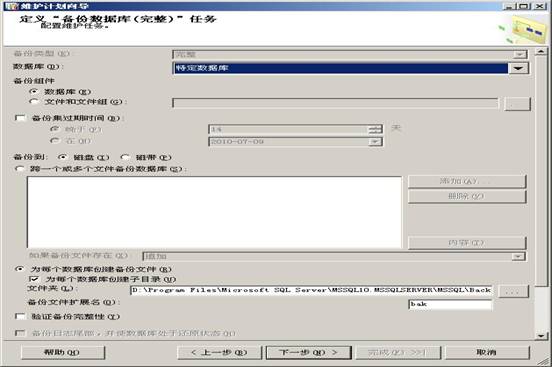The height and width of the screenshot is (367, 552).
Task: Click the scroll down arrow of the panel
Action: tap(541, 336)
